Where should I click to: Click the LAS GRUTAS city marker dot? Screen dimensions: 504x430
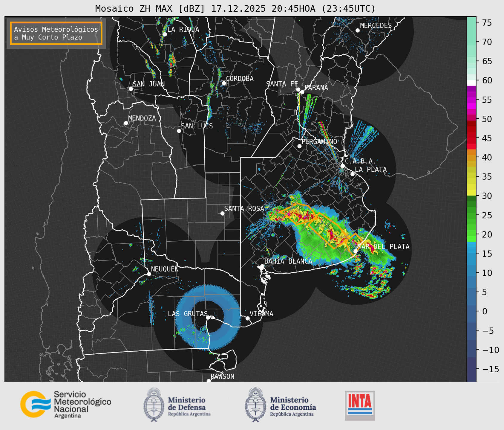coord(208,318)
